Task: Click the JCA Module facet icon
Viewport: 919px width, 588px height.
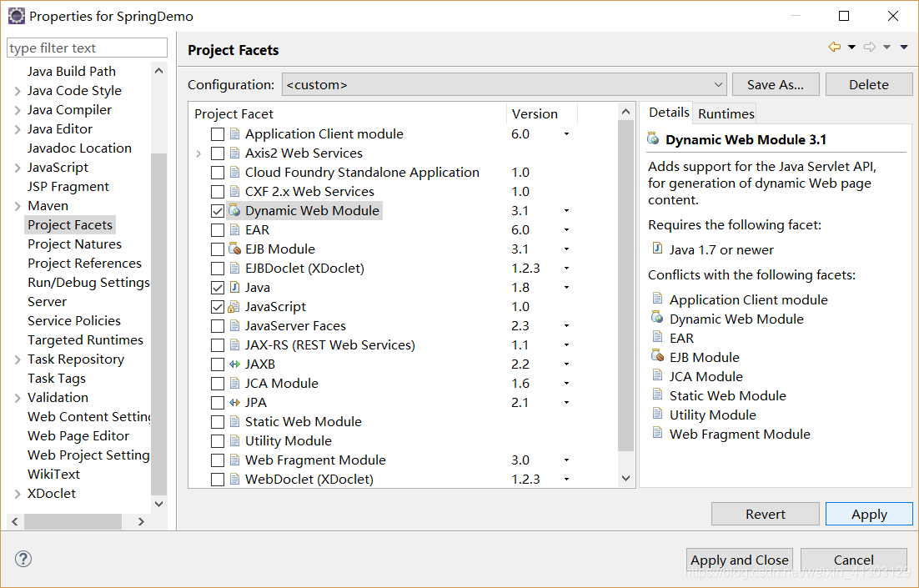Action: [x=234, y=384]
